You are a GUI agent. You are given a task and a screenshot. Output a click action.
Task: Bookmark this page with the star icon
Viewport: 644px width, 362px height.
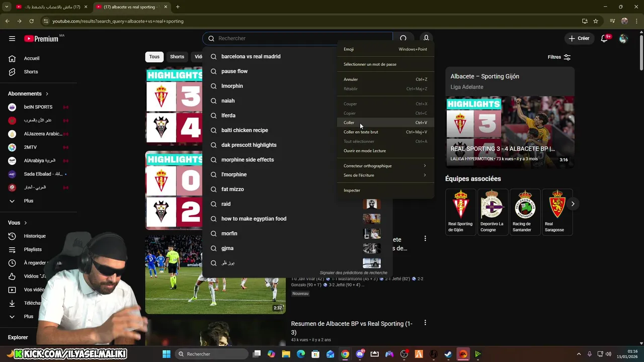click(x=596, y=21)
